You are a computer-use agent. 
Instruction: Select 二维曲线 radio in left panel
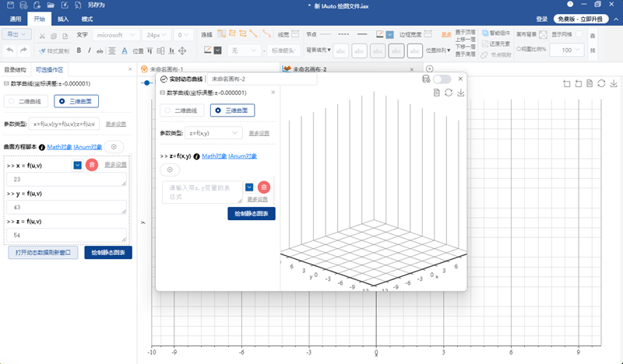(26, 101)
